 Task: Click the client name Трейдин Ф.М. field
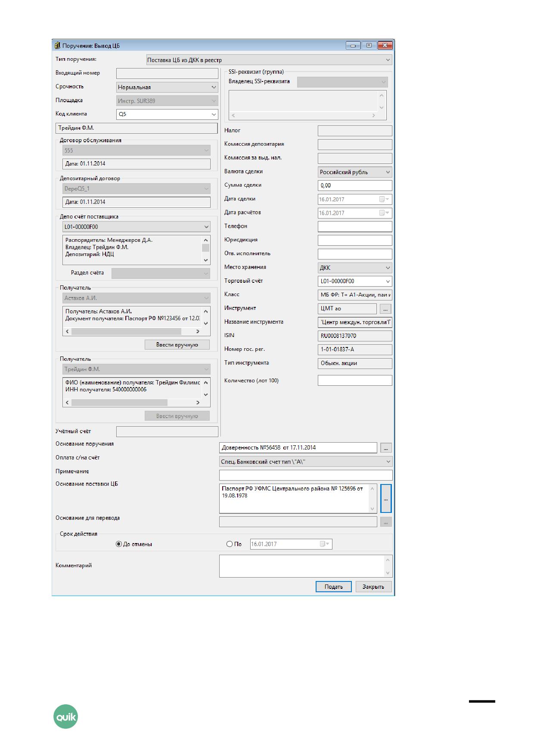[x=137, y=128]
